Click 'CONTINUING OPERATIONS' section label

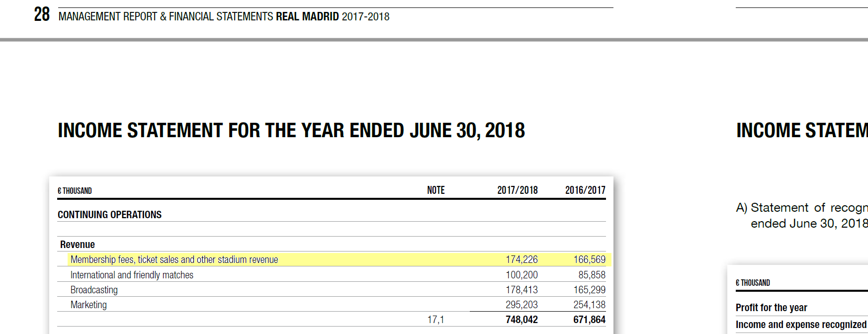[x=109, y=215]
